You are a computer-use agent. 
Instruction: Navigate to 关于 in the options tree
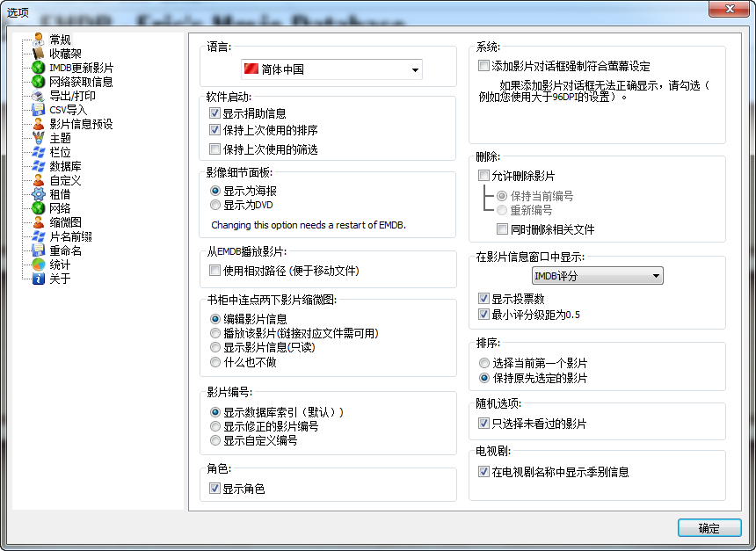37,279
